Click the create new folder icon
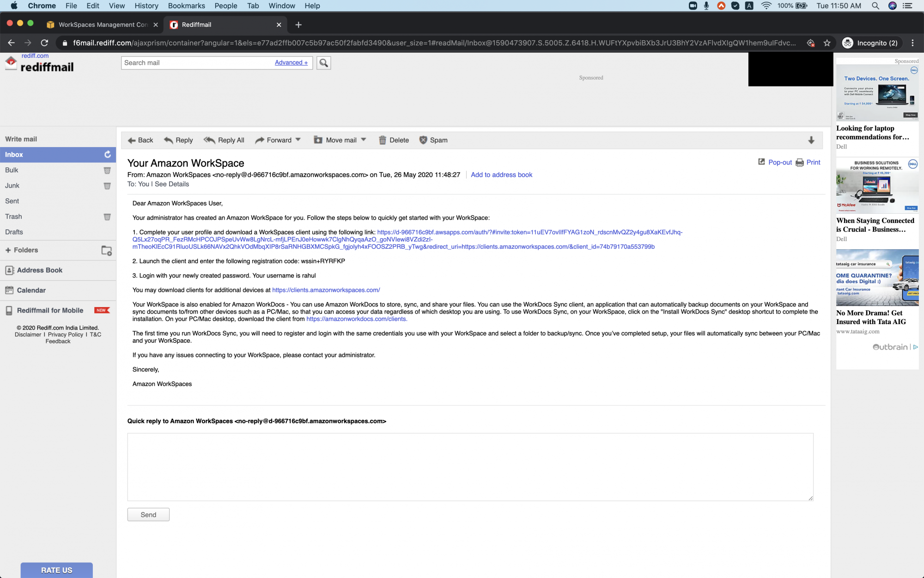The image size is (924, 578). (106, 251)
